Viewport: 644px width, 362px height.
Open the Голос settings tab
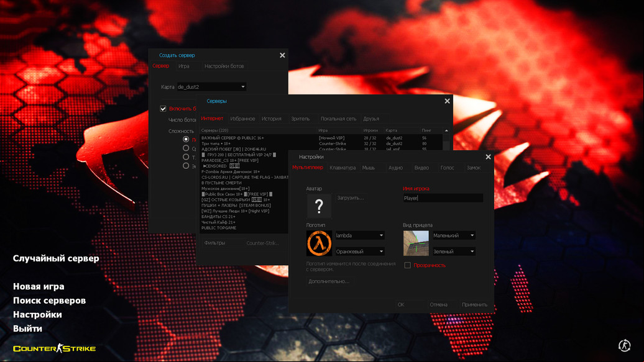tap(448, 168)
